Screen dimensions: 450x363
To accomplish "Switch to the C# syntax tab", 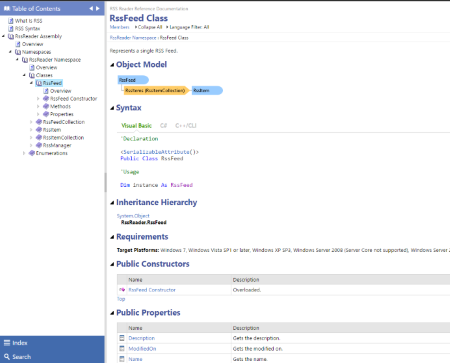I will click(x=163, y=126).
